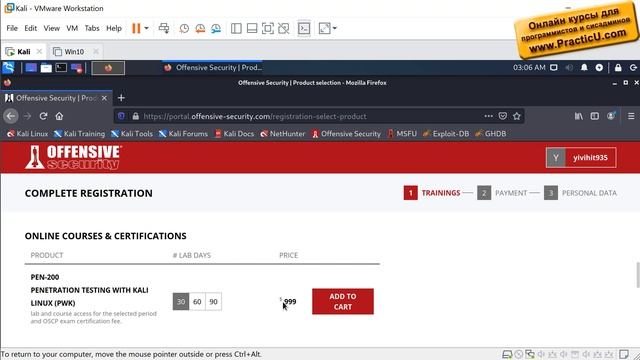
Task: Save page to Pocket icon
Action: pyautogui.click(x=502, y=116)
